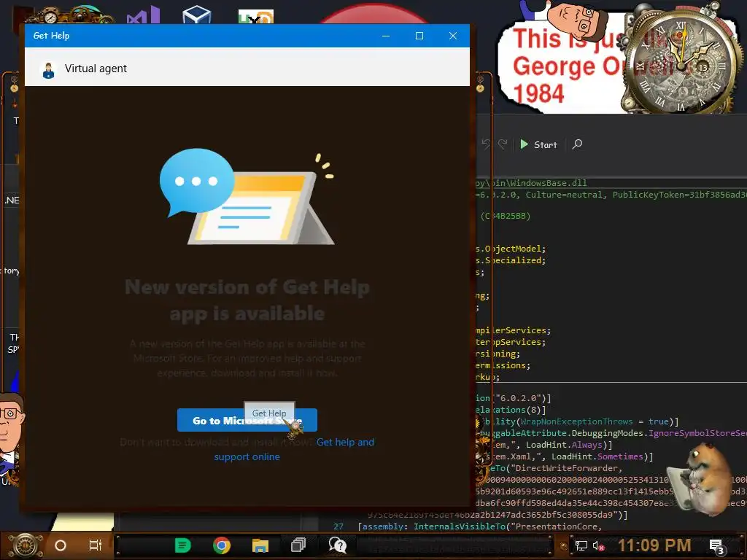Image resolution: width=747 pixels, height=560 pixels.
Task: Click the search magnifier icon in the IDE toolbar
Action: click(x=577, y=144)
